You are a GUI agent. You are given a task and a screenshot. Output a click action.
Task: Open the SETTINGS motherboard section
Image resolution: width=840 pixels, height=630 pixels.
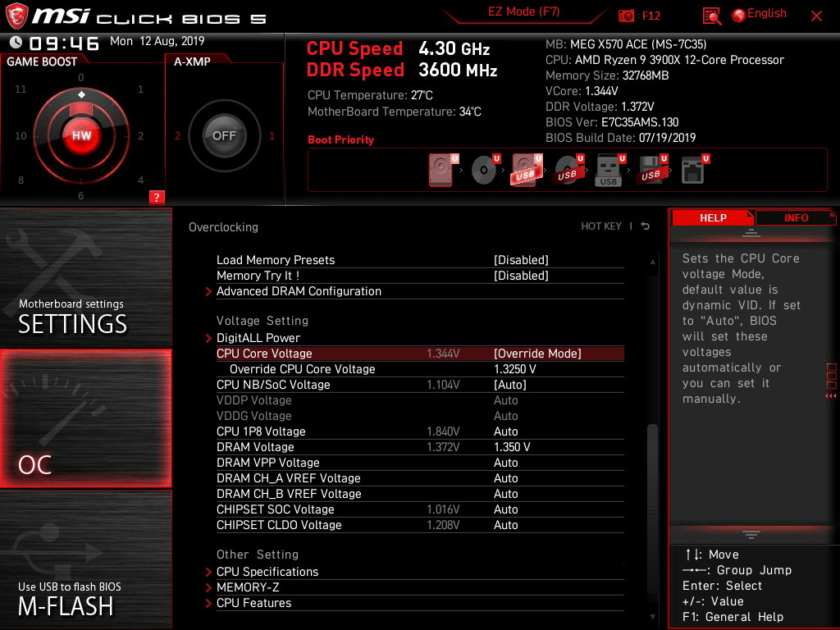click(85, 277)
